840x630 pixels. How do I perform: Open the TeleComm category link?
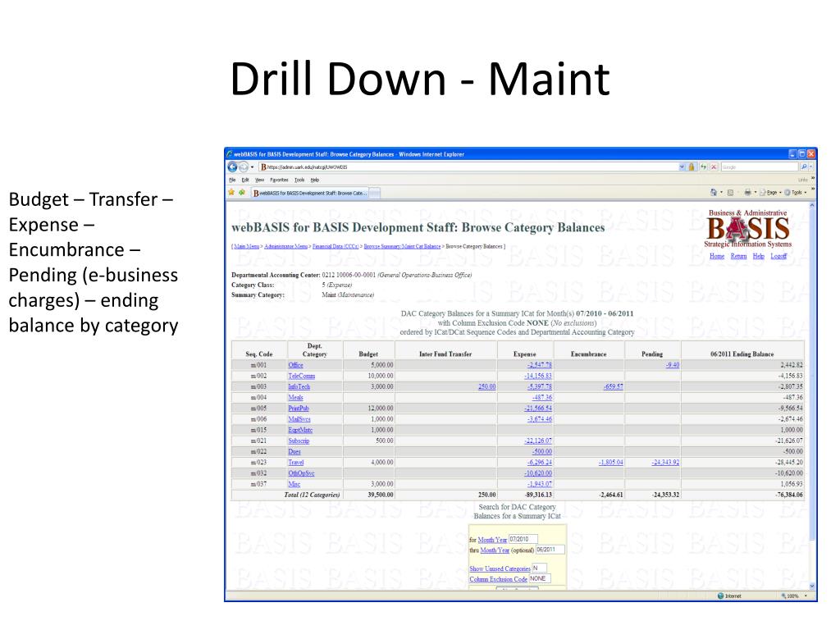coord(302,376)
